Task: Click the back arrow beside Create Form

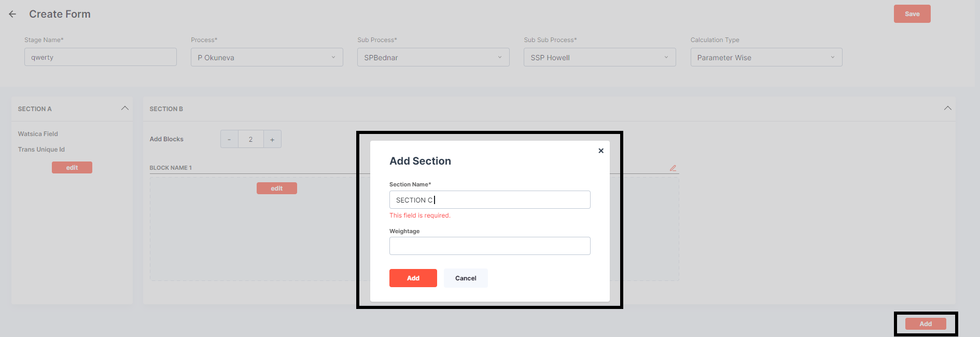Action: (12, 14)
